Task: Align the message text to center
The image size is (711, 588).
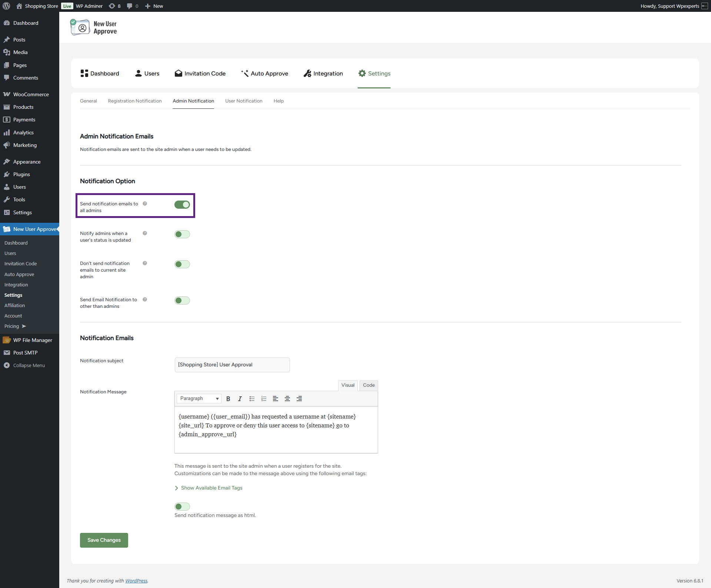Action: 287,399
